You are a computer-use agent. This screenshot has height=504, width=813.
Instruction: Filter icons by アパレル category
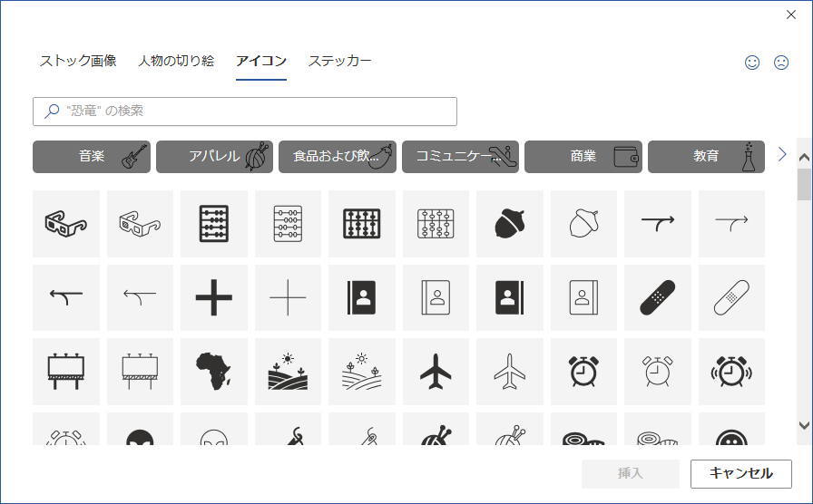[215, 157]
